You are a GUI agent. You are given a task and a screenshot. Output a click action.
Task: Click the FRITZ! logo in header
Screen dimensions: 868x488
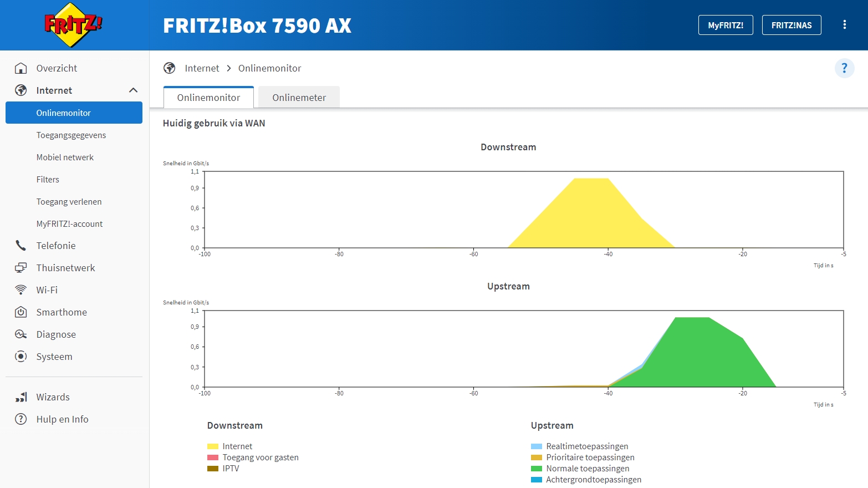tap(73, 25)
